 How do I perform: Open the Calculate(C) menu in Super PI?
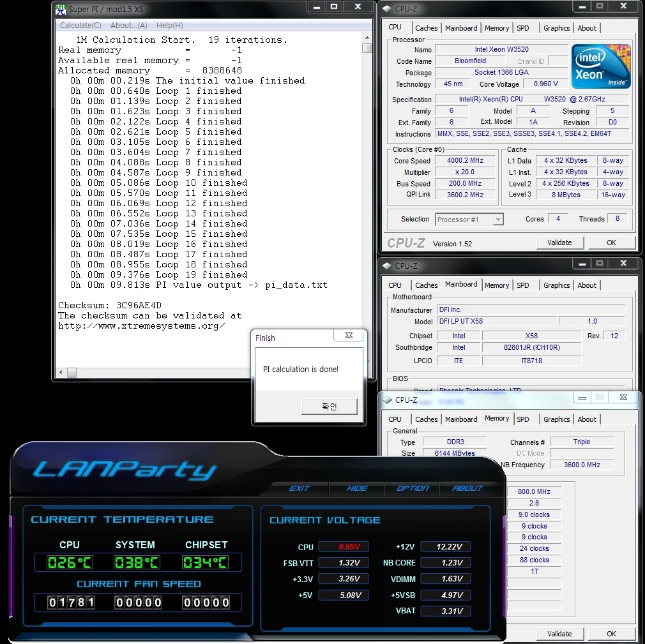click(x=80, y=26)
